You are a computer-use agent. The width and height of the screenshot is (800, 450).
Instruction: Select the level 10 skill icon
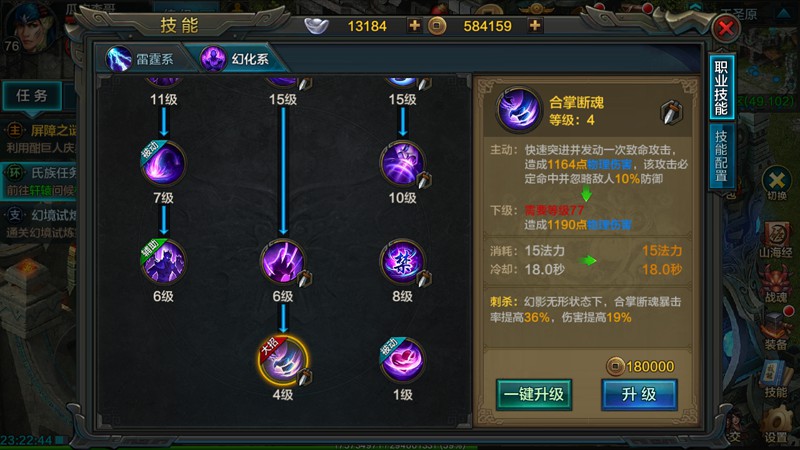pyautogui.click(x=402, y=163)
